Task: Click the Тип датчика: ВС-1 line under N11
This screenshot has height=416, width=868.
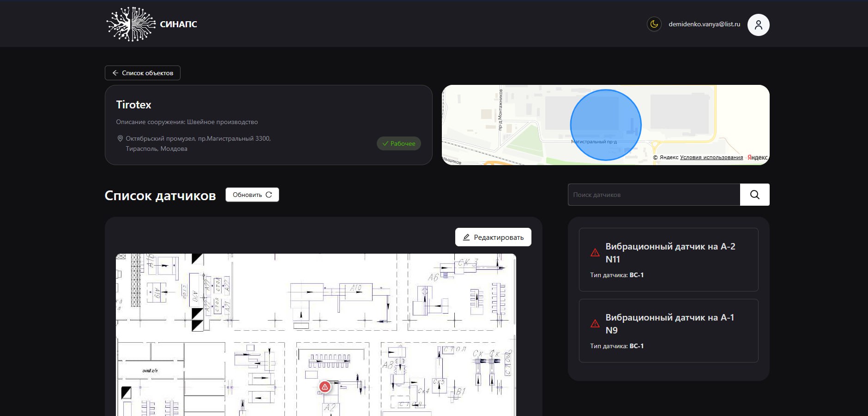Action: pos(617,275)
